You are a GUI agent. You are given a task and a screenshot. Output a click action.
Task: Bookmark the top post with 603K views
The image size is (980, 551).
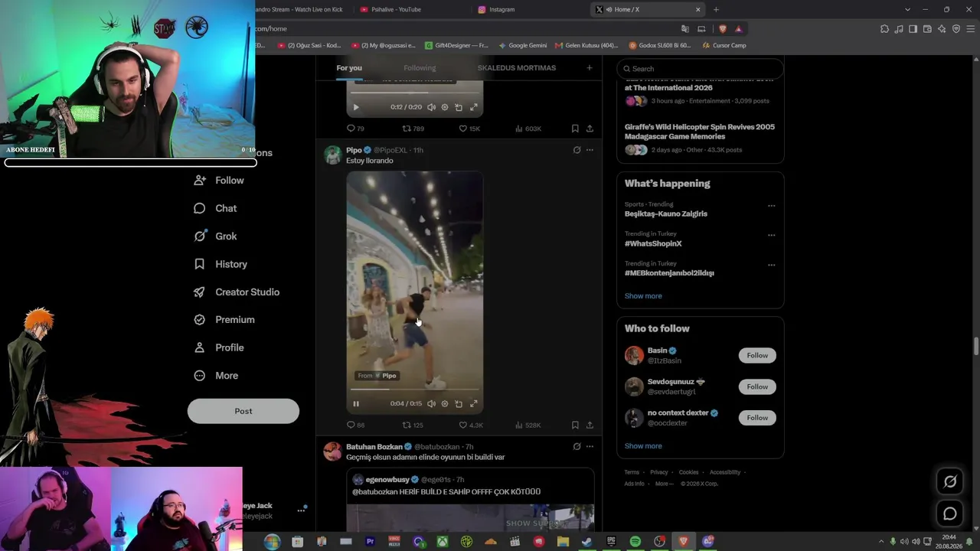coord(575,129)
